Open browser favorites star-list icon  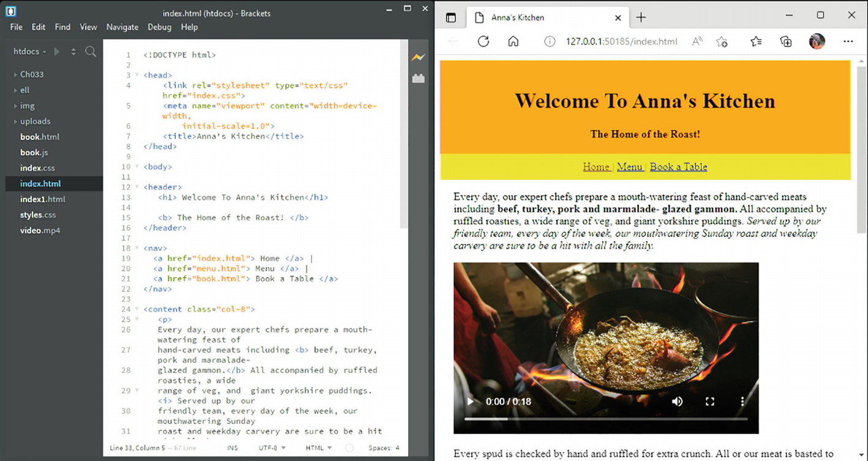click(x=756, y=42)
